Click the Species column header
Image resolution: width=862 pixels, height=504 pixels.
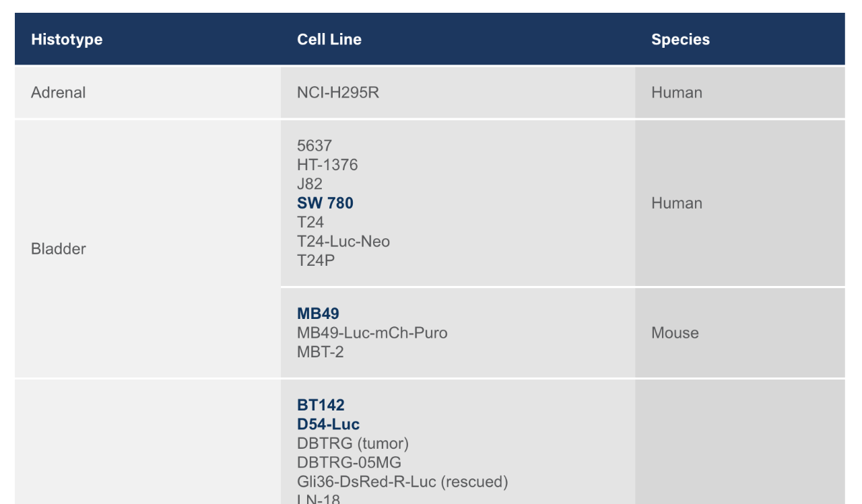click(680, 39)
